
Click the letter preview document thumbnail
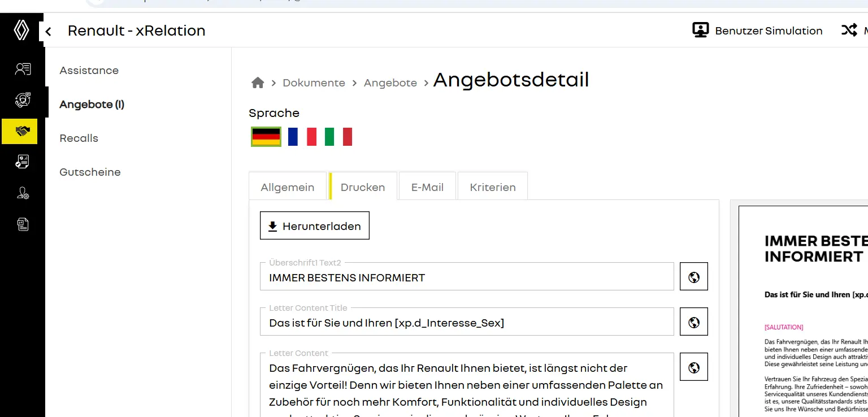click(803, 311)
